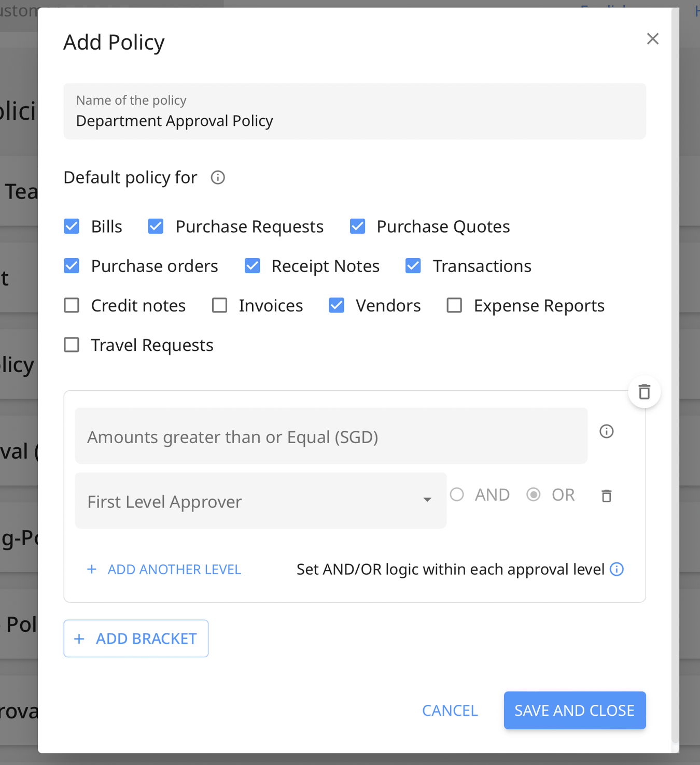The image size is (700, 765).
Task: Dismiss the Add Policy dialog with the X
Action: tap(652, 39)
